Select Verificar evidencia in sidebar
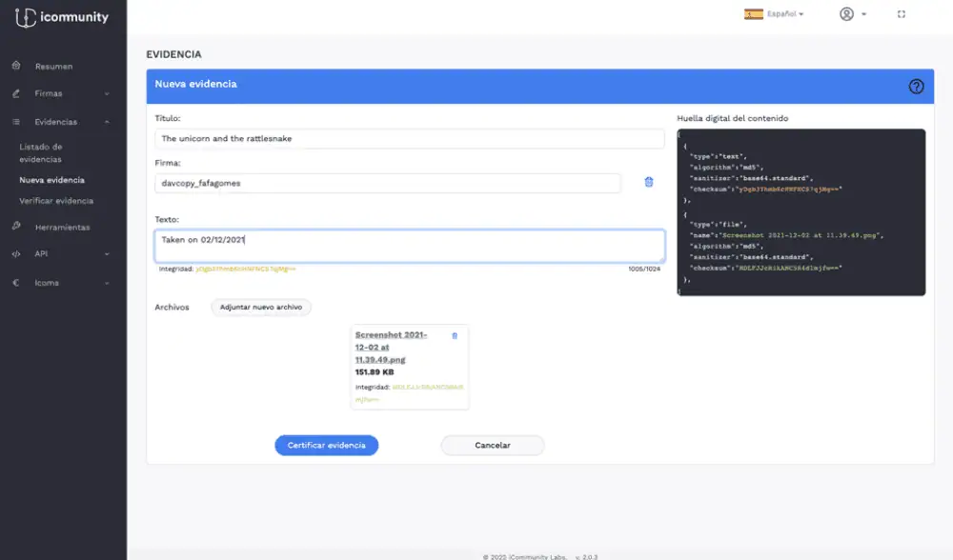This screenshot has height=560, width=953. pyautogui.click(x=56, y=201)
